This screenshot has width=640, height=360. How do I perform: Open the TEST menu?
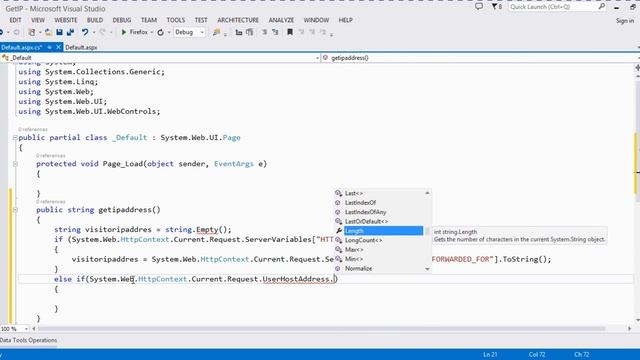(x=201, y=20)
